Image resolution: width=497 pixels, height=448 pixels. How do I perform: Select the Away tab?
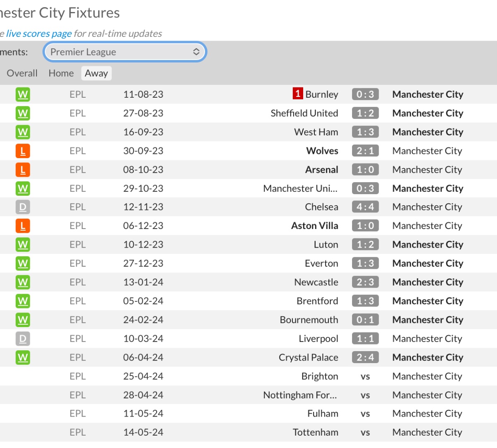97,73
